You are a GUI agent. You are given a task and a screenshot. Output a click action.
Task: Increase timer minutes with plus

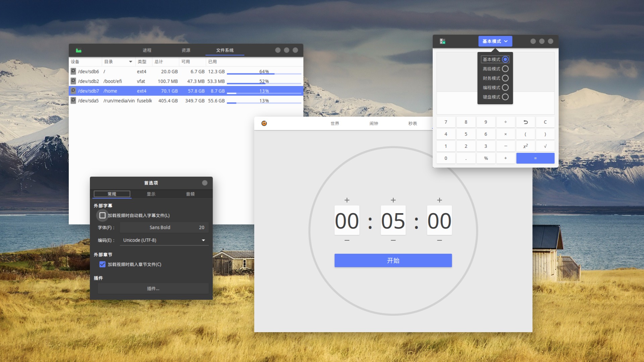tap(393, 200)
